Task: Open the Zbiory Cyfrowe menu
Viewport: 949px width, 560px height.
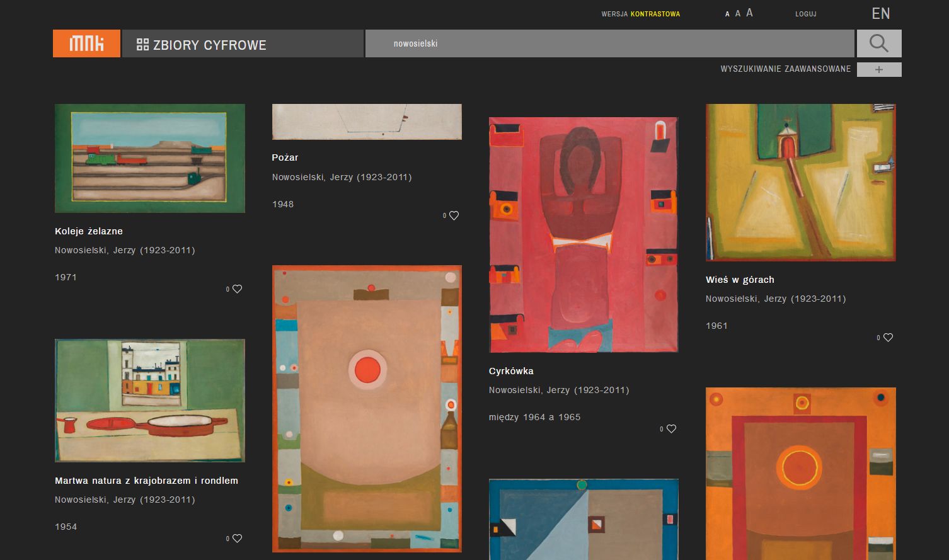Action: pyautogui.click(x=243, y=43)
